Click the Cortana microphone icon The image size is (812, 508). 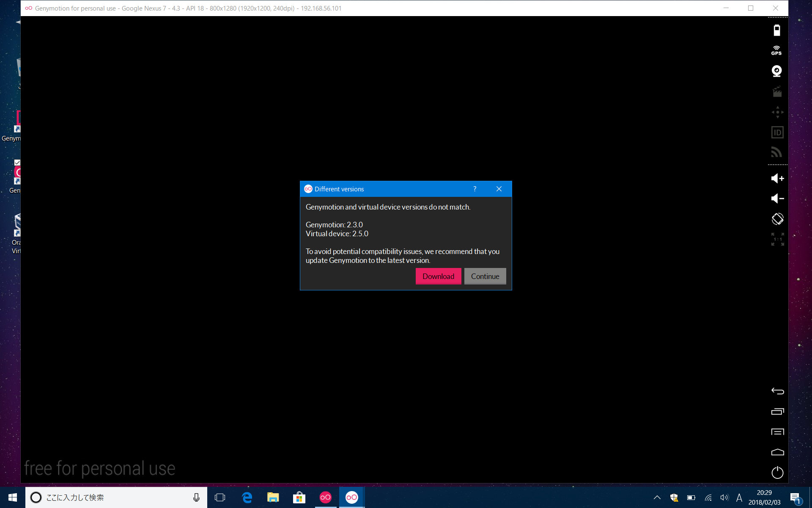coord(196,497)
